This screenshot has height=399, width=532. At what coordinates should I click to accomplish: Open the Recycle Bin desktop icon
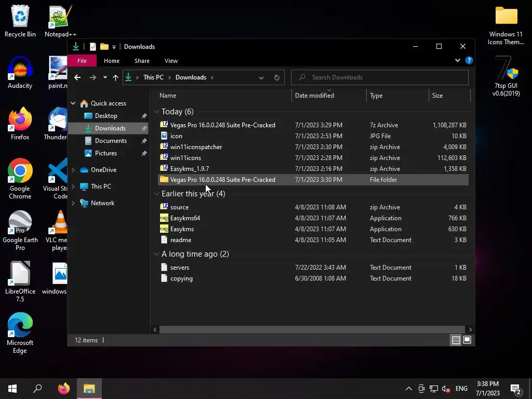click(20, 21)
